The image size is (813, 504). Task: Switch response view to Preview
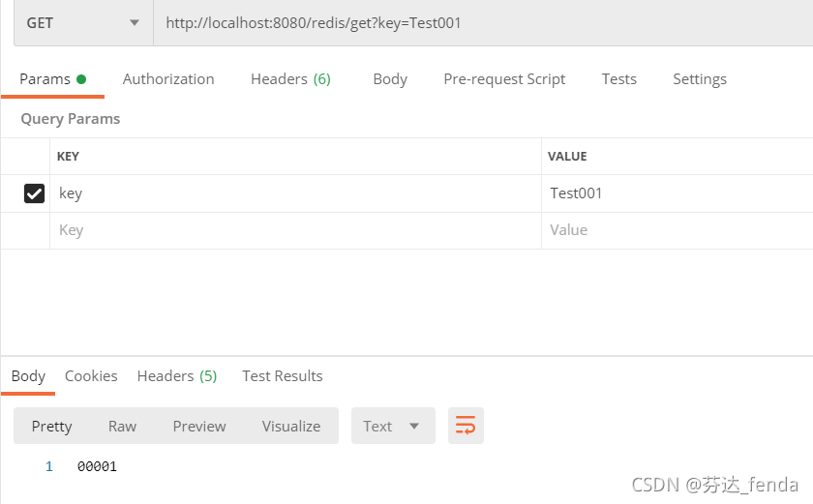(x=199, y=427)
